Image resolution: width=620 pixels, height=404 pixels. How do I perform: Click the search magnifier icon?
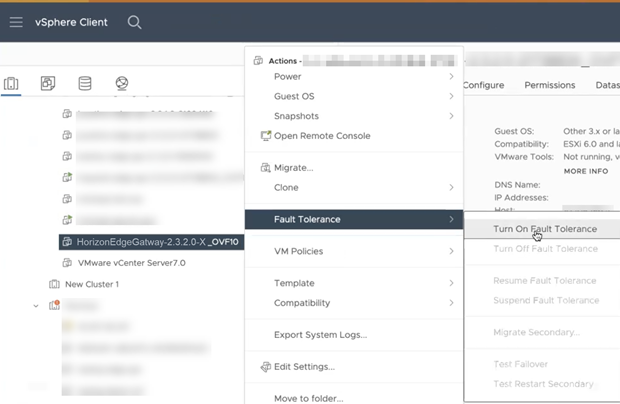tap(134, 22)
